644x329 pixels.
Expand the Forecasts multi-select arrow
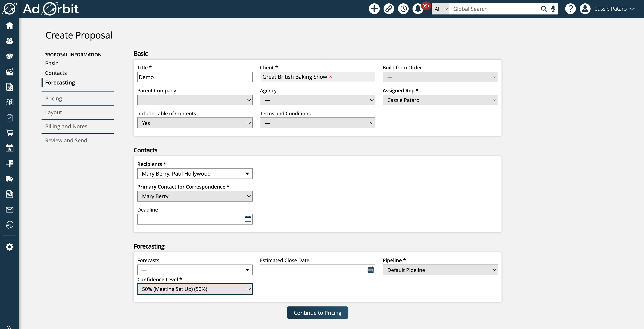pos(247,270)
